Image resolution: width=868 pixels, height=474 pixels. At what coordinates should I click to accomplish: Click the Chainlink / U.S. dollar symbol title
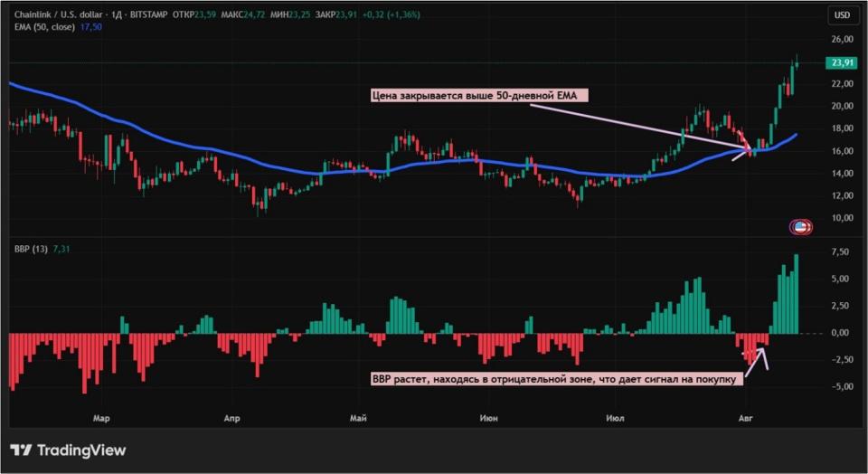click(x=58, y=15)
